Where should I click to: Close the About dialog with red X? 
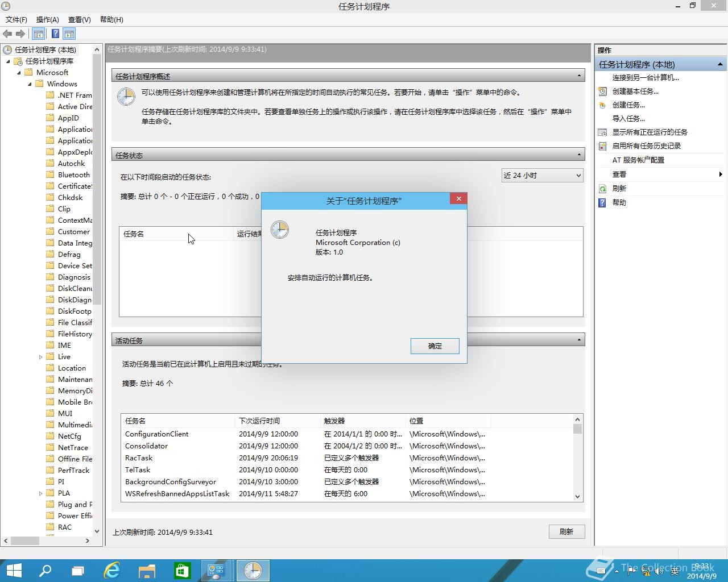click(458, 198)
